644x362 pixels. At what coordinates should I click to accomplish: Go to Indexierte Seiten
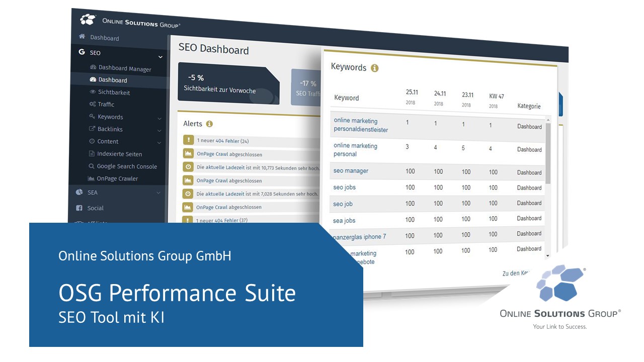coord(119,154)
